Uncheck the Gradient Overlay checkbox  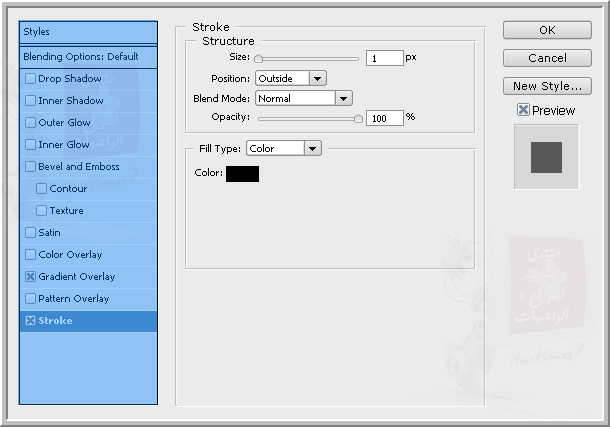(x=30, y=277)
